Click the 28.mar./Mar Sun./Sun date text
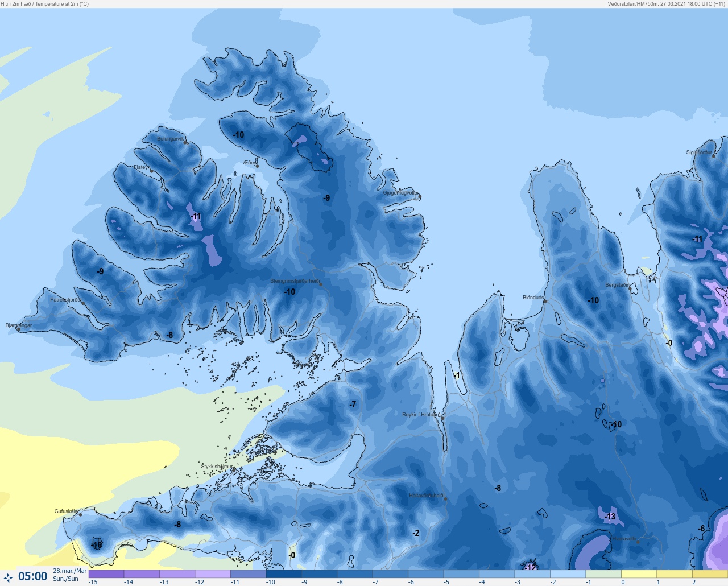The width and height of the screenshot is (728, 586). coord(70,575)
